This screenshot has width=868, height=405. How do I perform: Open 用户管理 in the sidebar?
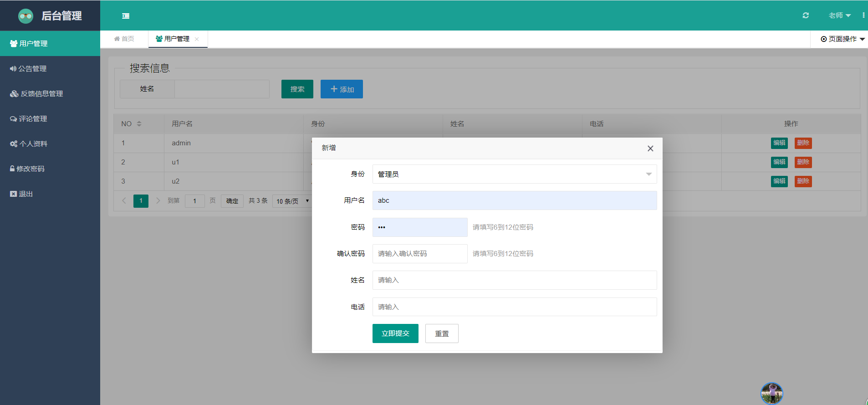point(50,43)
